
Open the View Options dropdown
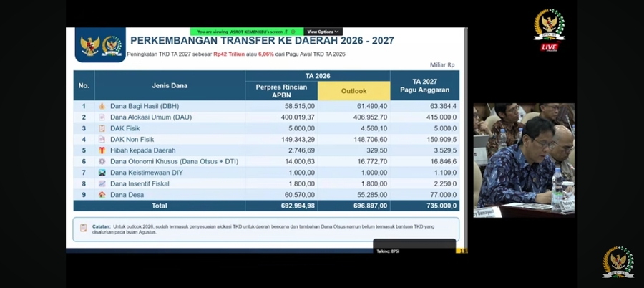tap(323, 32)
